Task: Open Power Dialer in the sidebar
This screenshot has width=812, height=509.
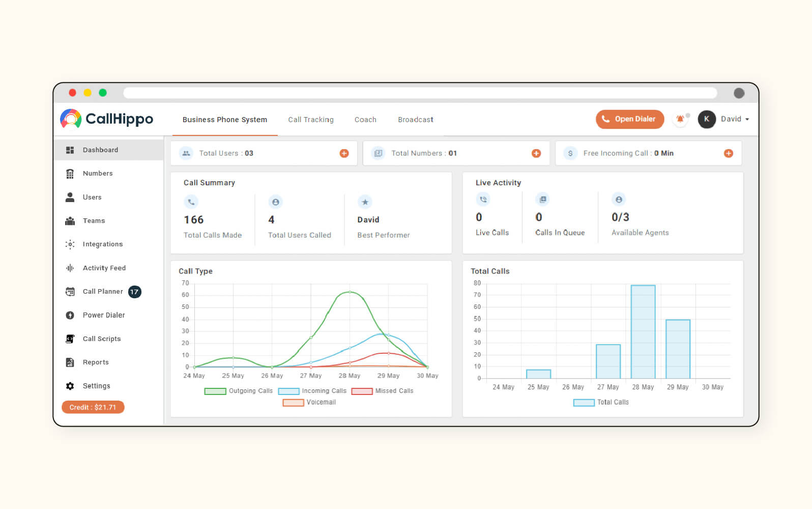Action: click(108, 315)
